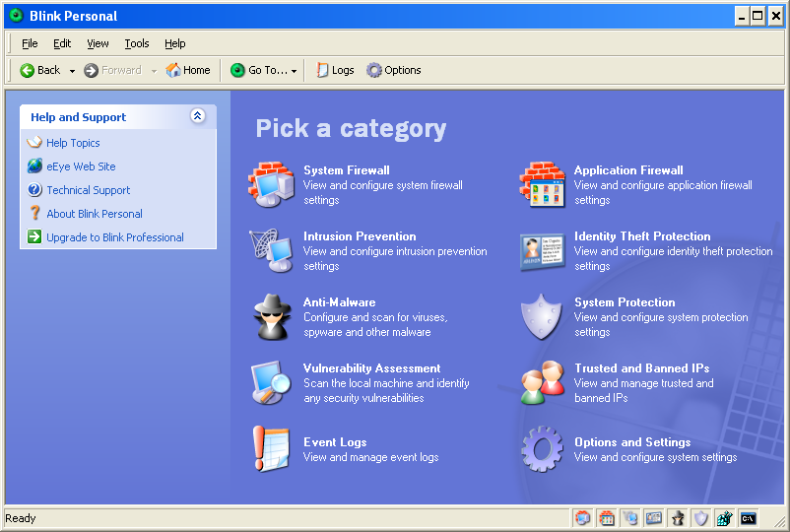The width and height of the screenshot is (790, 532).
Task: Go to Home from the toolbar
Action: click(x=188, y=70)
